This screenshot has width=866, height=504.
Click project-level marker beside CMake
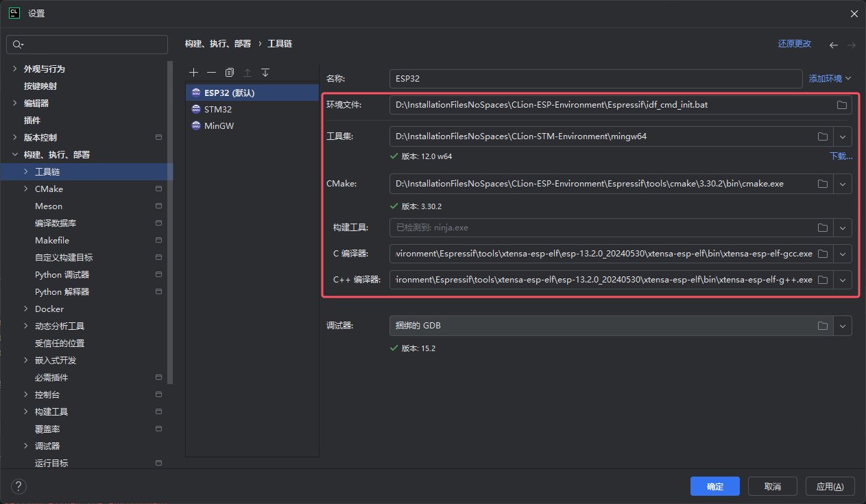[158, 189]
